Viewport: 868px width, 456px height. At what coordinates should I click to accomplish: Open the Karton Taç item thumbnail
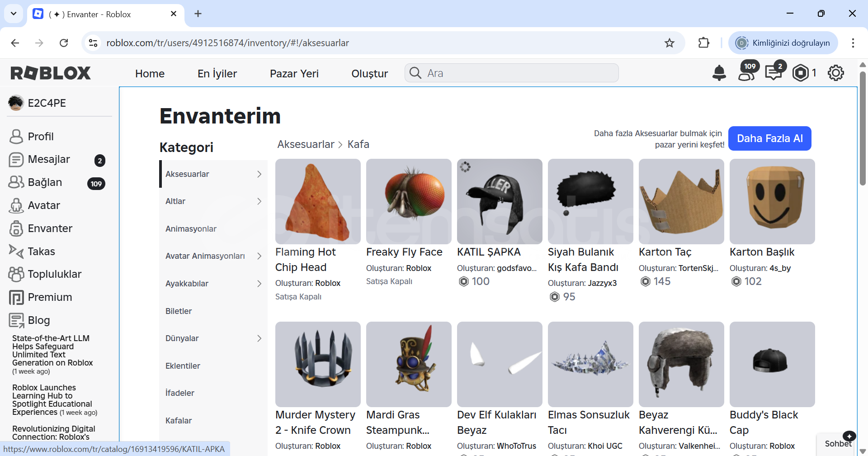[681, 201]
